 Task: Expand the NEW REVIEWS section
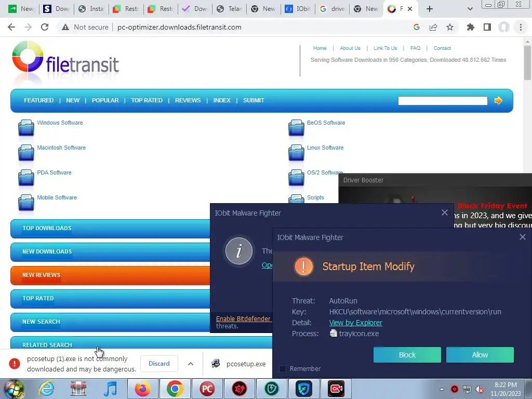[110, 275]
